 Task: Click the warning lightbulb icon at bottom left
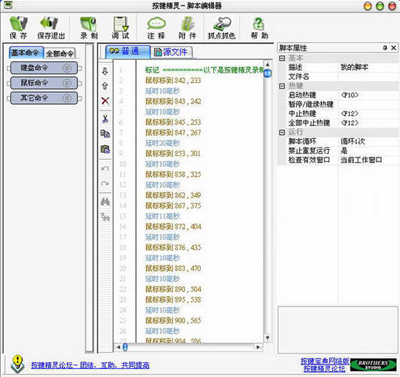click(x=17, y=364)
